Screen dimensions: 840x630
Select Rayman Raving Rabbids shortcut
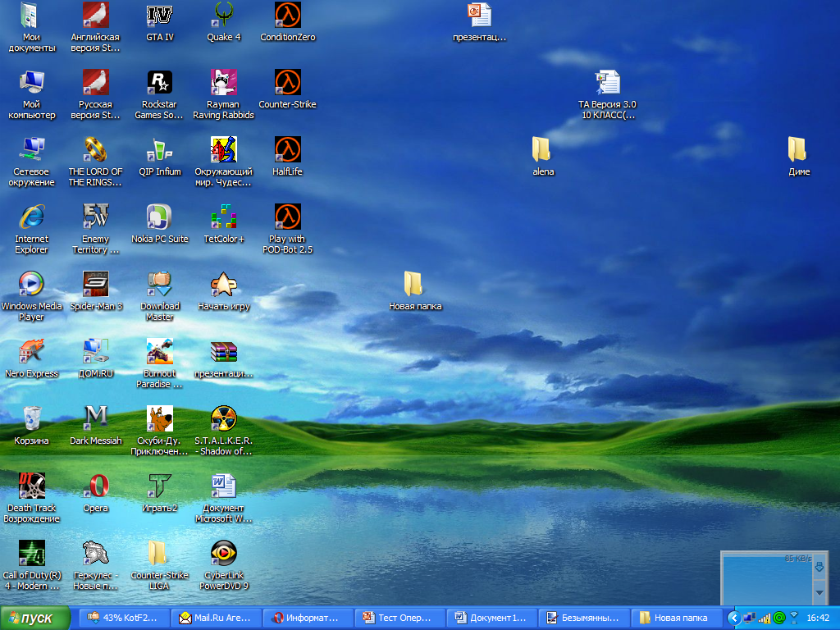point(224,94)
